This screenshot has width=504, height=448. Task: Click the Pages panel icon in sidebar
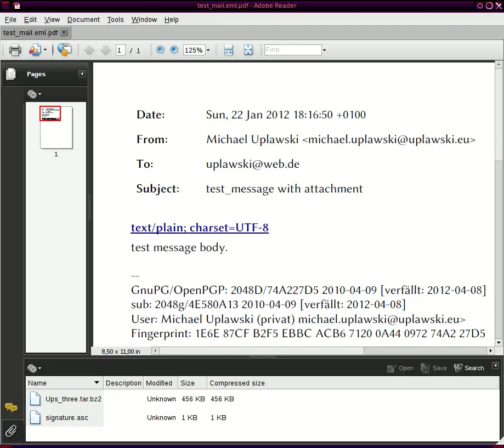(x=10, y=74)
